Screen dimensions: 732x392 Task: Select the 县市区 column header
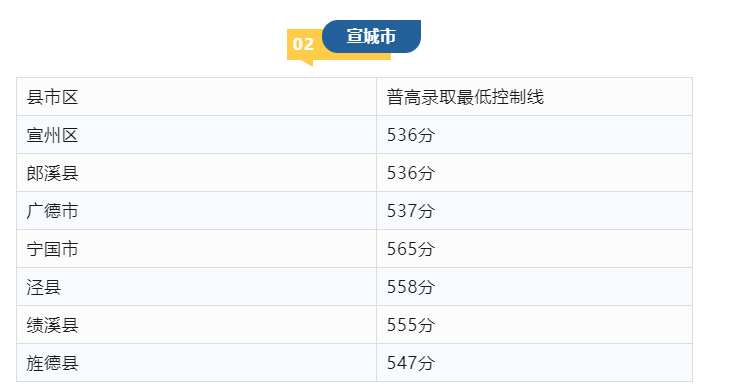click(197, 97)
